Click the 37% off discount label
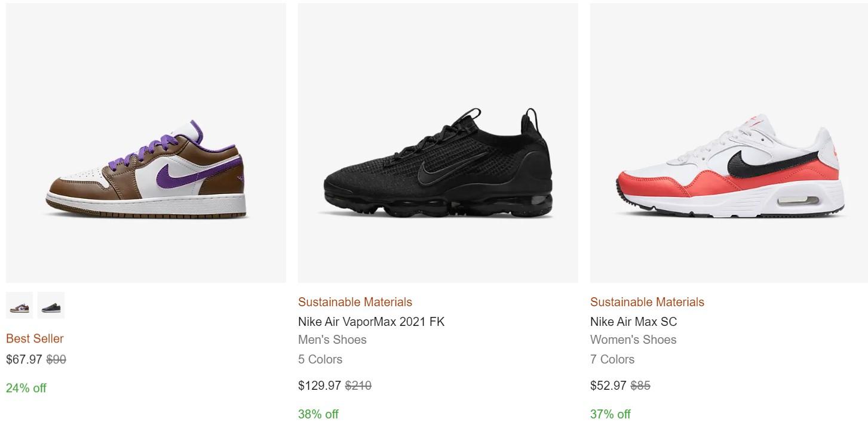Viewport: 868px width, 422px height. coord(611,414)
